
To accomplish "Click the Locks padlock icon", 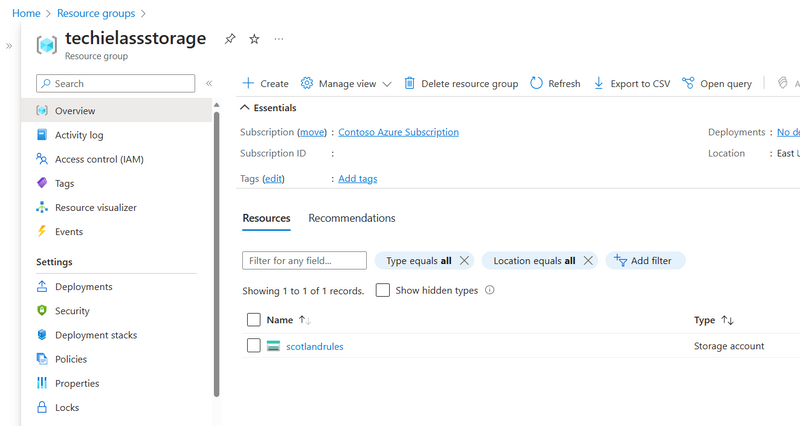I will point(42,407).
